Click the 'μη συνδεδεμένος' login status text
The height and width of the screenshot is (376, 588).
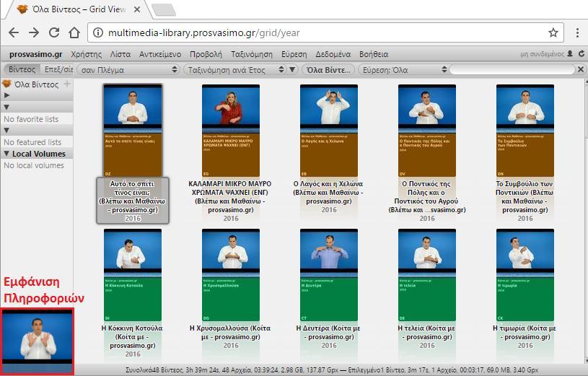coord(543,54)
